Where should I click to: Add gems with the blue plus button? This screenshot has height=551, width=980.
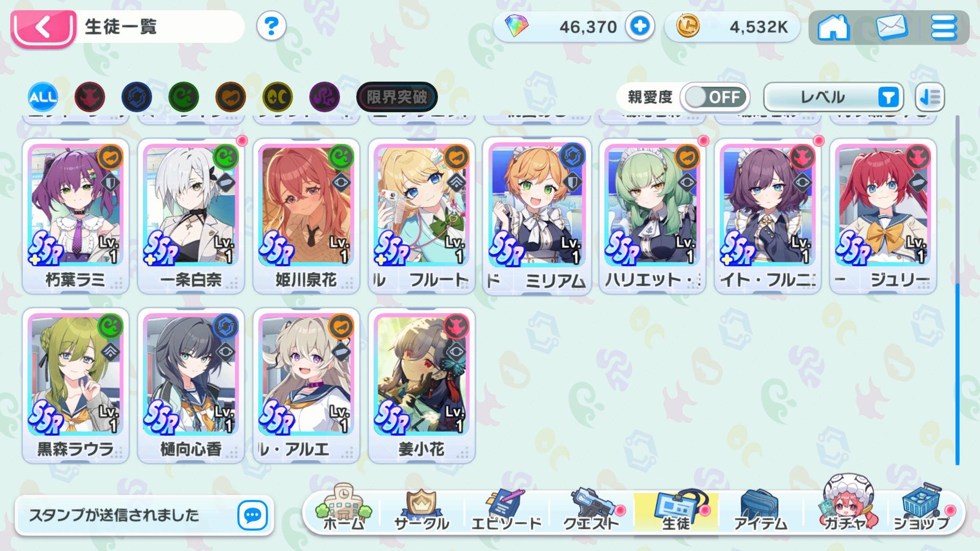[x=640, y=26]
